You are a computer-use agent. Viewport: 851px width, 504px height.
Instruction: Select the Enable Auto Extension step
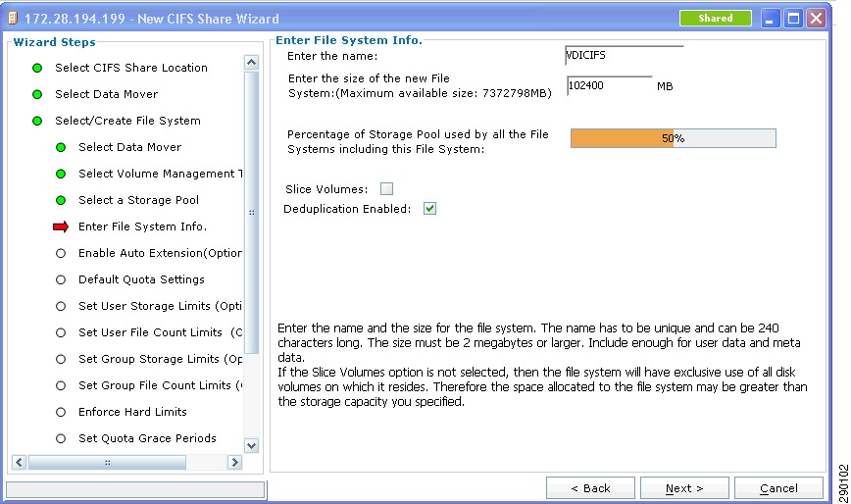(x=160, y=253)
